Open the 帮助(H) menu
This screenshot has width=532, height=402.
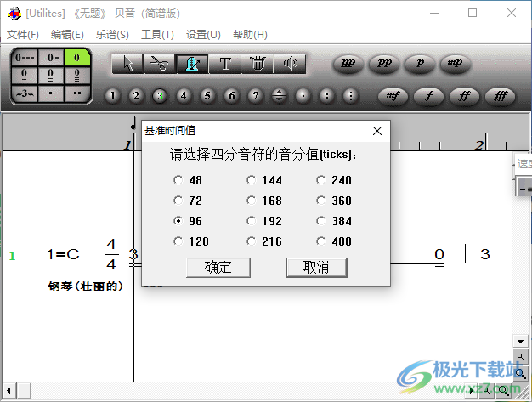click(x=250, y=34)
